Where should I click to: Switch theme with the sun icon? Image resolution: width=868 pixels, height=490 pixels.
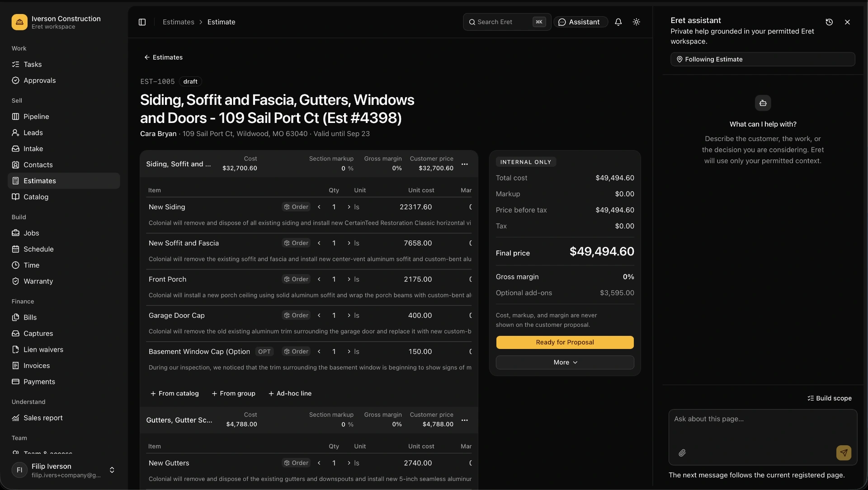point(637,22)
